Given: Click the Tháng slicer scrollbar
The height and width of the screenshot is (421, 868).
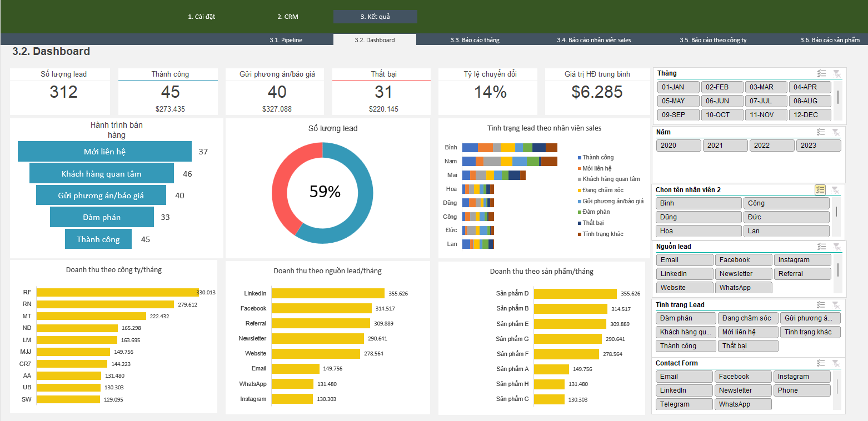Looking at the screenshot, I should point(837,100).
